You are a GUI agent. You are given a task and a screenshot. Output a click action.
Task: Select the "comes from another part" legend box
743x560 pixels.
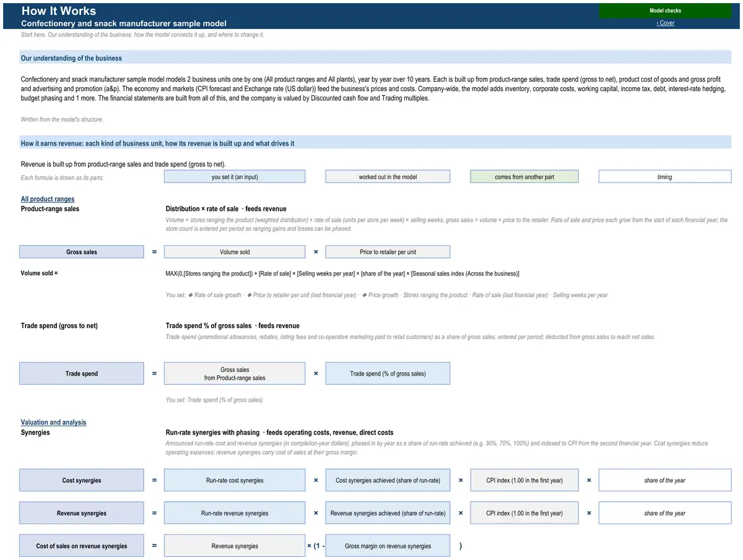(x=524, y=177)
